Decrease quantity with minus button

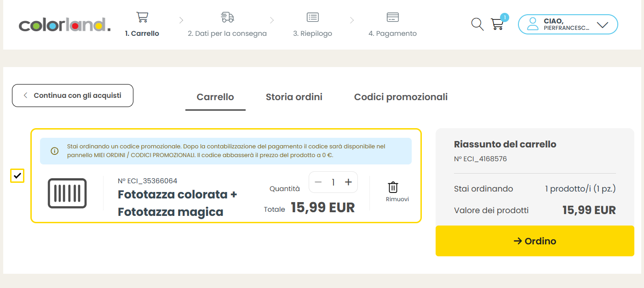318,182
